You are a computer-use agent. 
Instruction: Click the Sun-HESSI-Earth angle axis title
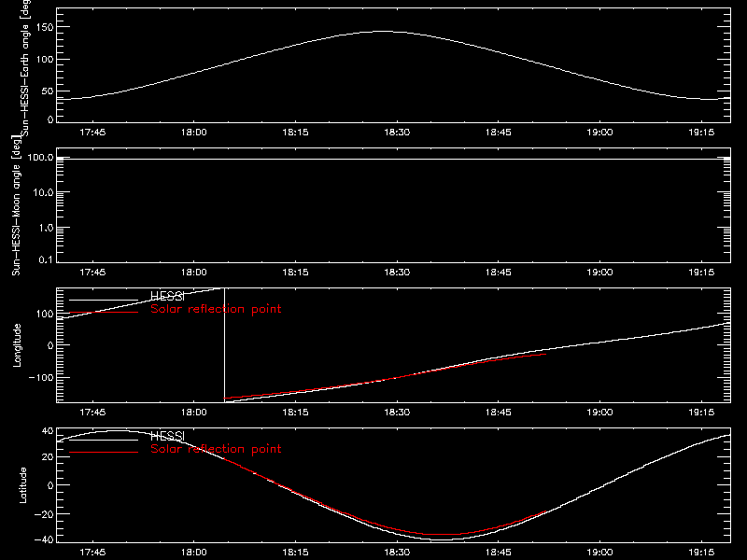(25, 68)
